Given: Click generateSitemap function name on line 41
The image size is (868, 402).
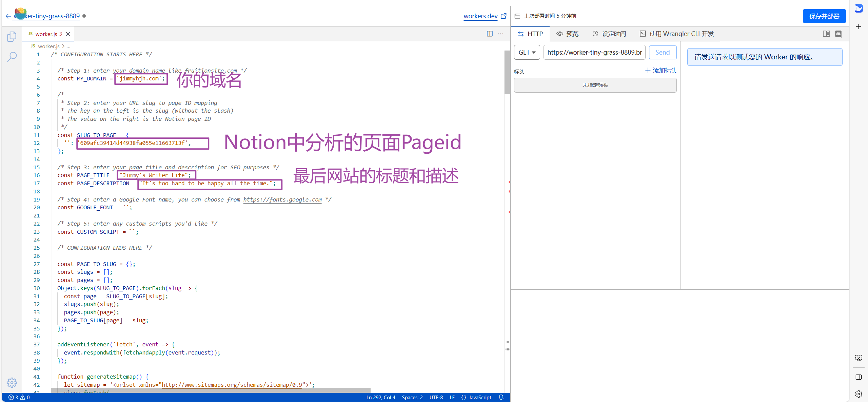Looking at the screenshot, I should click(111, 377).
